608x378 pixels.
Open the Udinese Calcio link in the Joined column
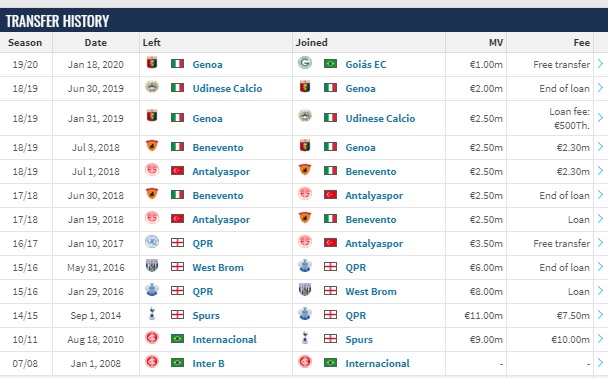pyautogui.click(x=380, y=118)
